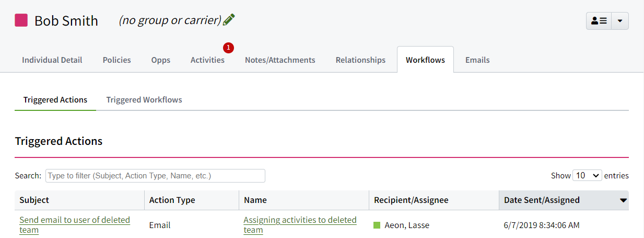Sort by the Subject column header
This screenshot has height=238, width=644.
point(79,200)
